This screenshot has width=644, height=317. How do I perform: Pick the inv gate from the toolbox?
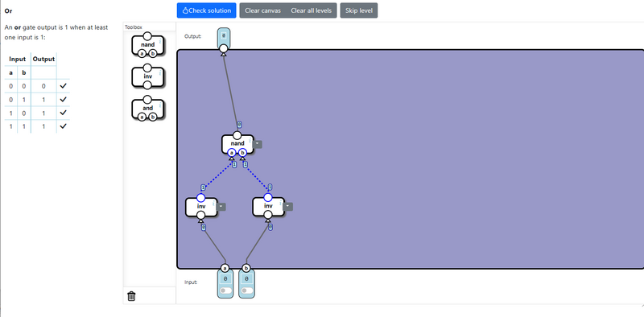(148, 76)
